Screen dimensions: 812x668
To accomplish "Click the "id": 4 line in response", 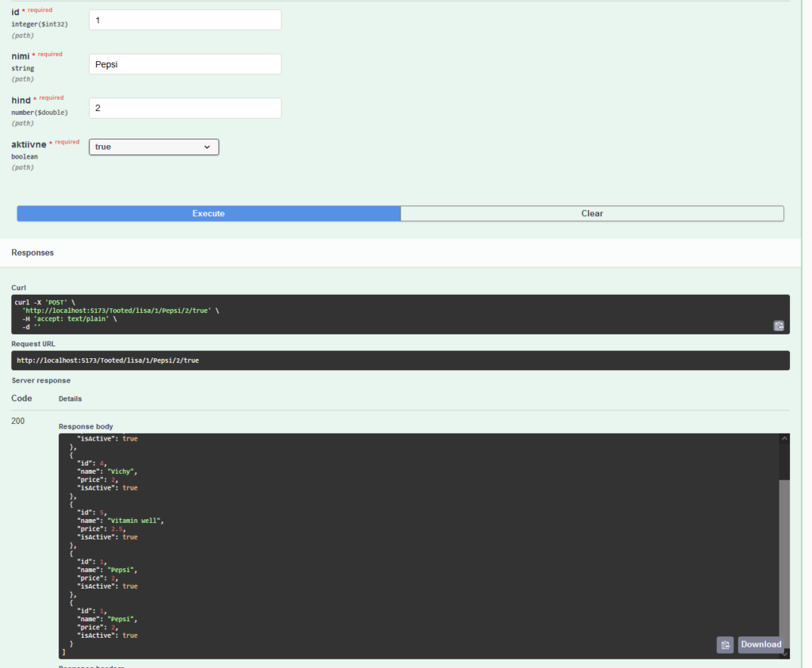I will click(x=92, y=463).
